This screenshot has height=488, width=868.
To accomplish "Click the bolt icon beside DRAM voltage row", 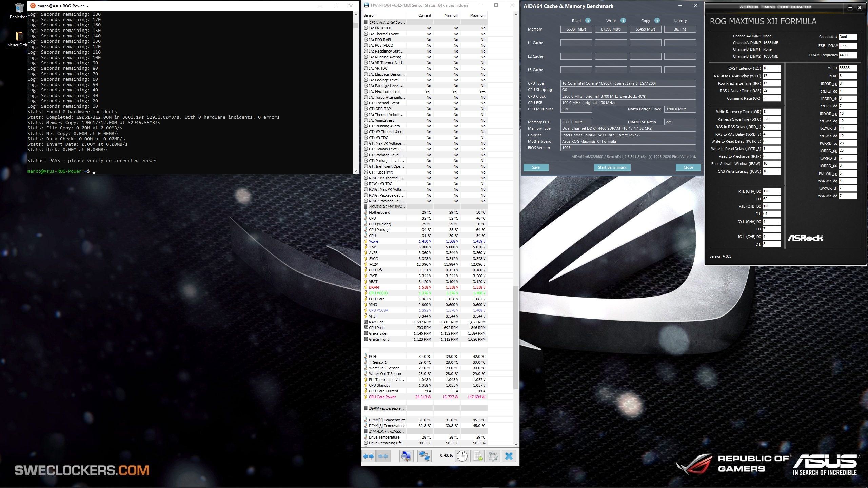I will (x=366, y=287).
